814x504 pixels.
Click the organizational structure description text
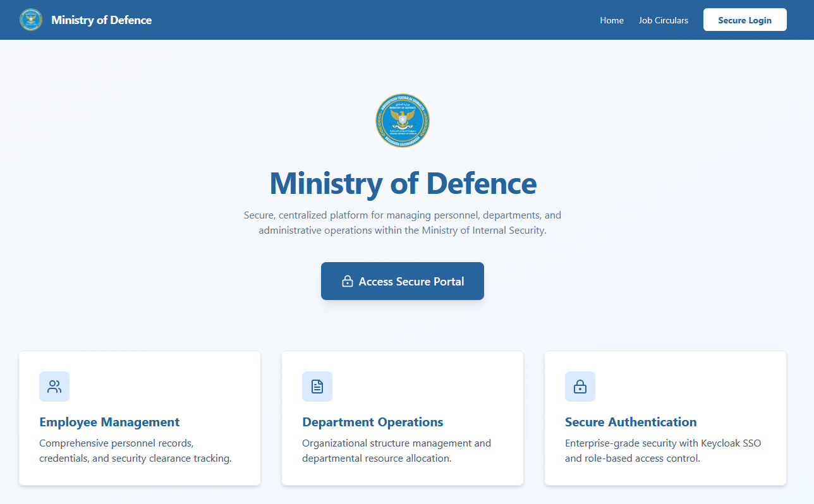point(396,451)
